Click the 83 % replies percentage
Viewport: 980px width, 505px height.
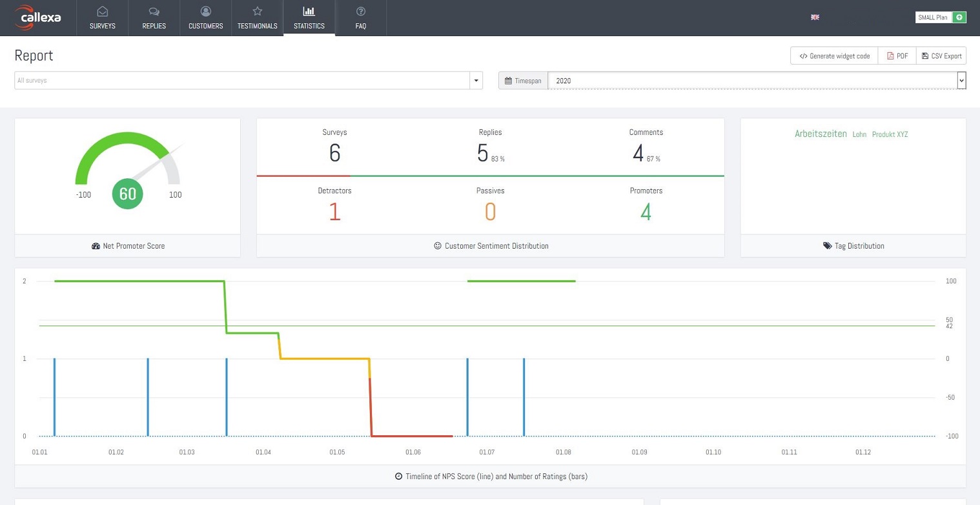(x=498, y=159)
